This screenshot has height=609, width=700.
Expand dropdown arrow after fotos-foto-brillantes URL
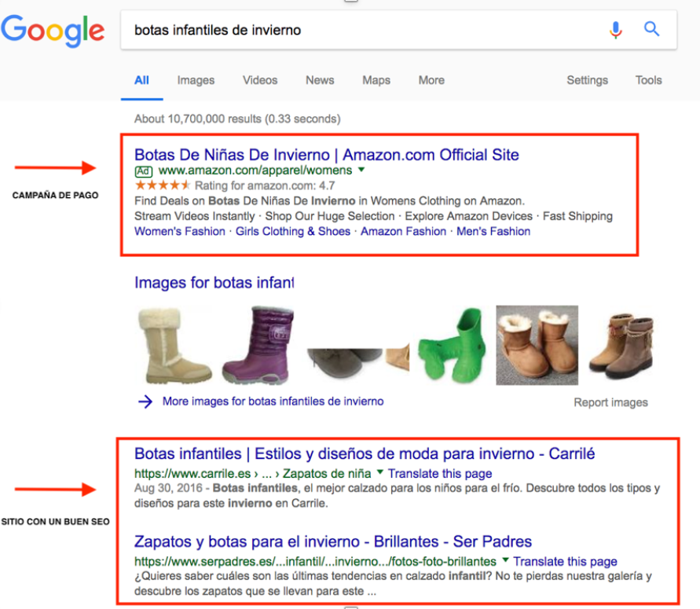[x=505, y=559]
